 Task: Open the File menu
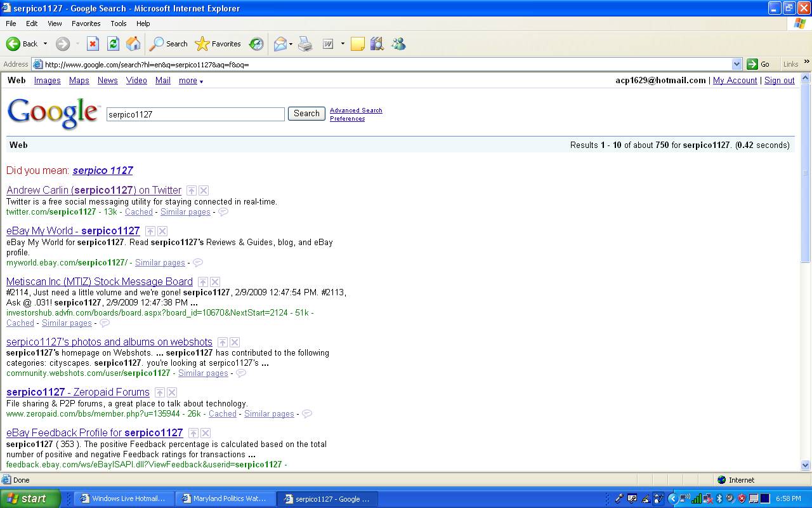[11, 23]
